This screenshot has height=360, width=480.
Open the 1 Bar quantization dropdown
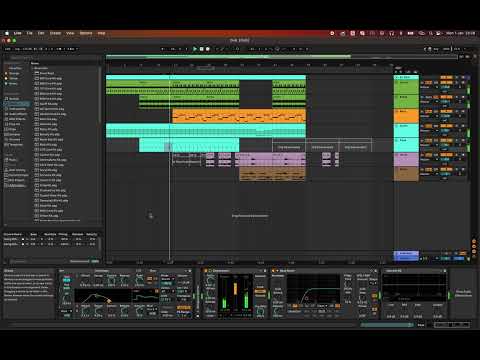click(x=72, y=49)
